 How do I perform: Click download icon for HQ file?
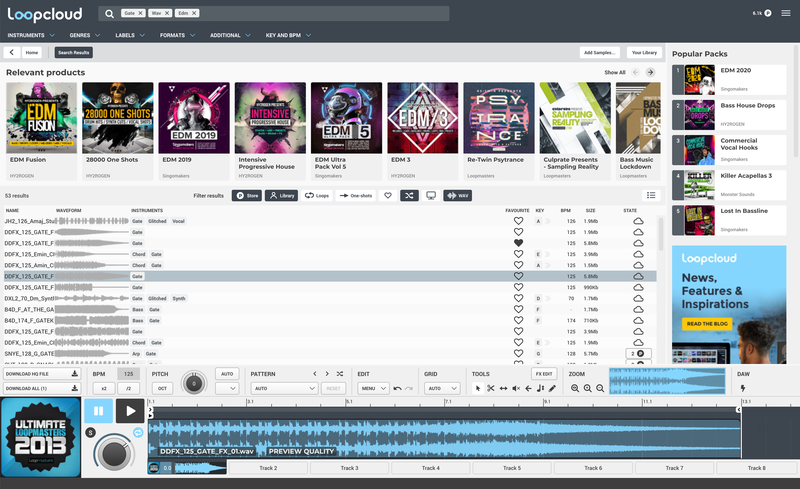click(74, 374)
